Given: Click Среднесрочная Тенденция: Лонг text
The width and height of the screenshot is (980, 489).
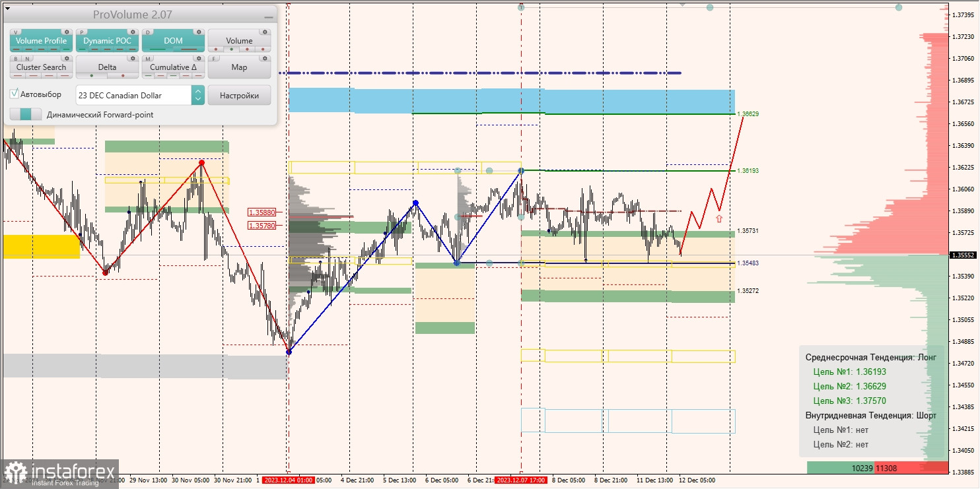Looking at the screenshot, I should [x=871, y=357].
